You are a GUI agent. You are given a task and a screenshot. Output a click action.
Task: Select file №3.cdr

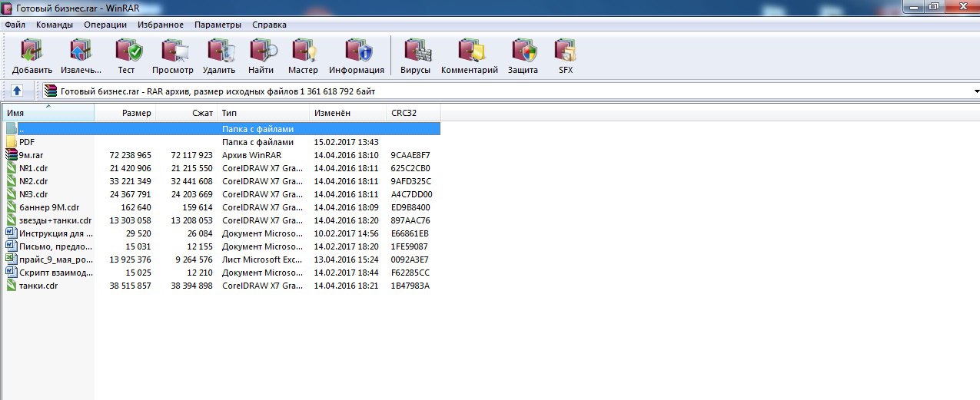coord(33,194)
